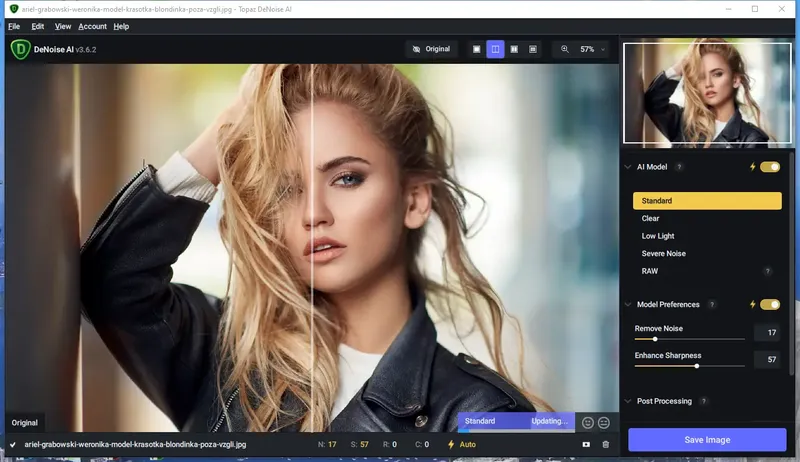Open the Account menu
Image resolution: width=800 pixels, height=462 pixels.
(92, 27)
